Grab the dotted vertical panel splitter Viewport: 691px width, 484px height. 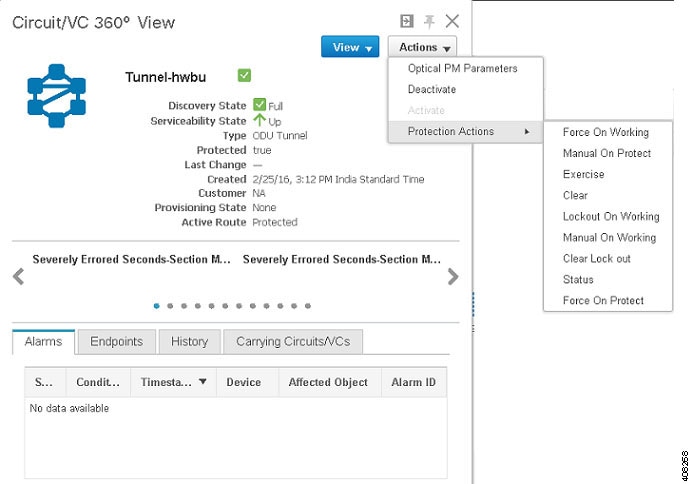coord(473,311)
